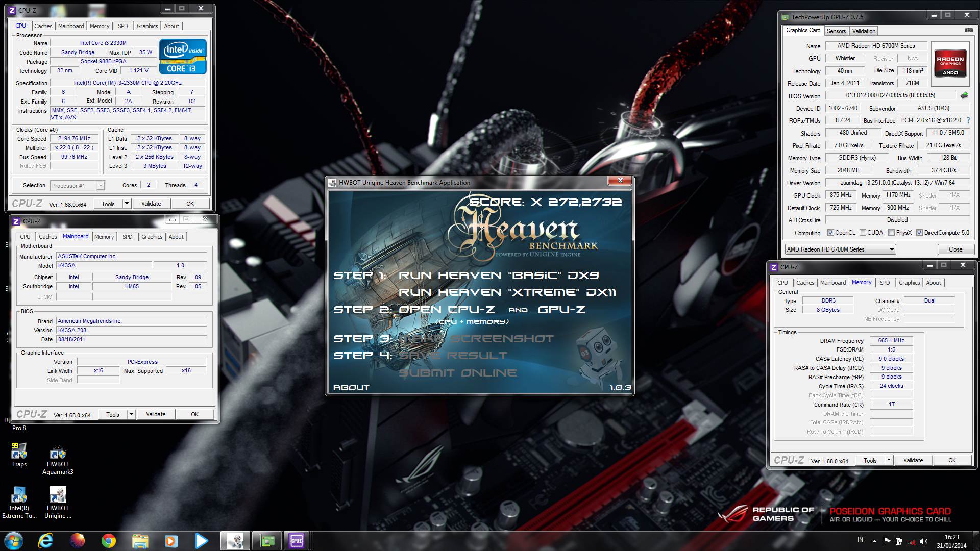Click the blue play arrow taskbar icon

[202, 541]
